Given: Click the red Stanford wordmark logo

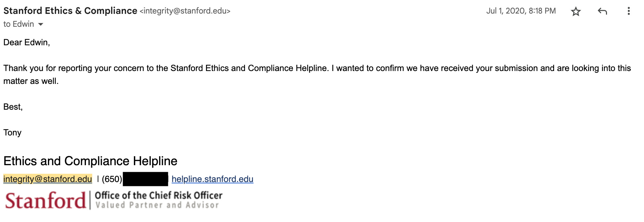Looking at the screenshot, I should [x=46, y=201].
